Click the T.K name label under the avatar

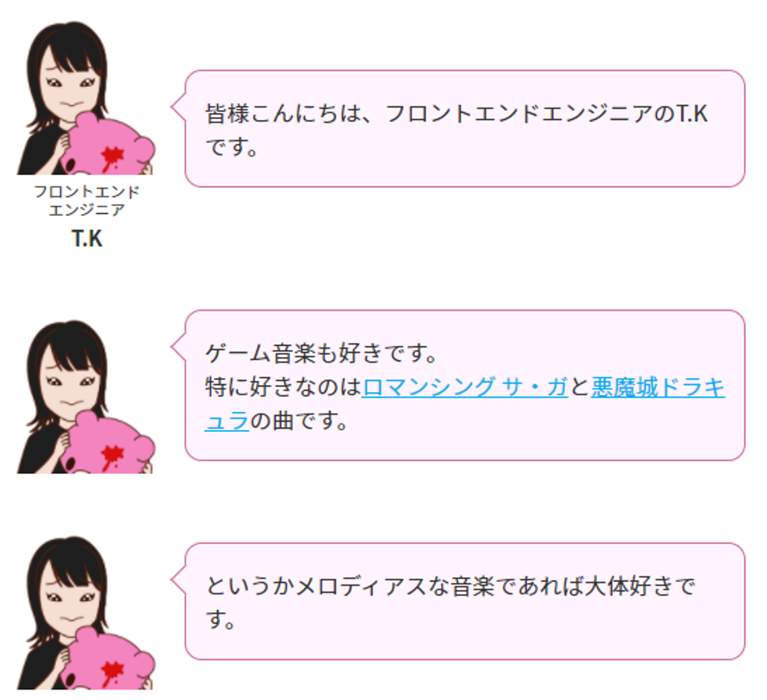pyautogui.click(x=87, y=239)
